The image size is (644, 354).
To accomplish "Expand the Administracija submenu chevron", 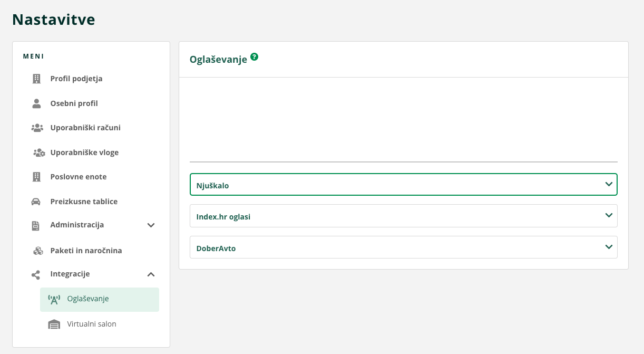I will pyautogui.click(x=151, y=225).
